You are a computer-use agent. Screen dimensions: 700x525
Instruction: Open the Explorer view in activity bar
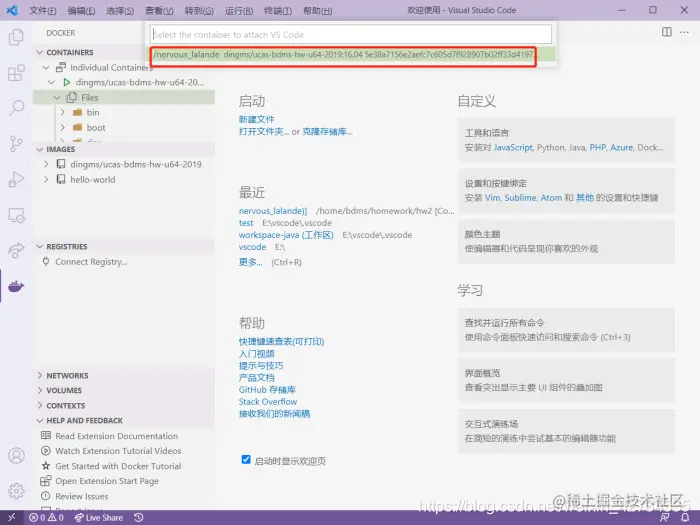(x=16, y=37)
